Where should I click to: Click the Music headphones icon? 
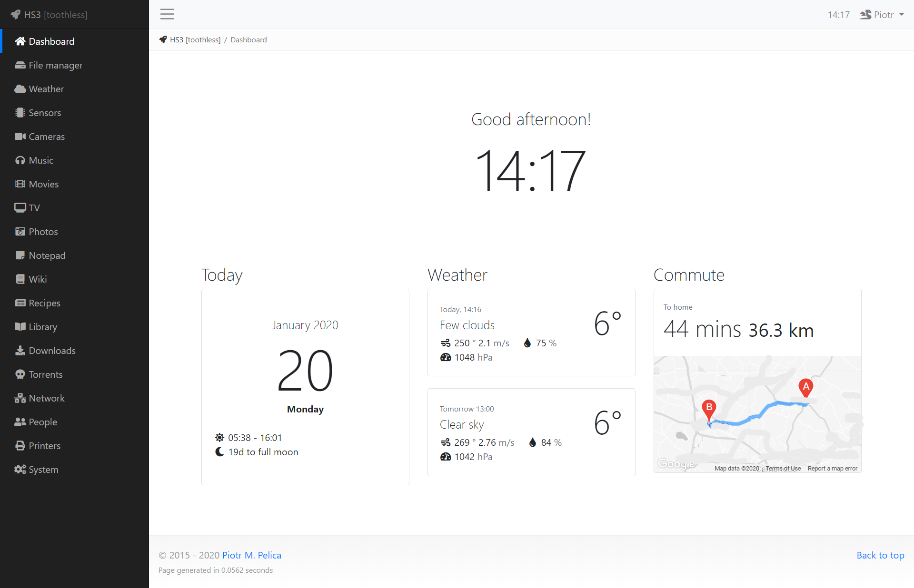click(20, 160)
